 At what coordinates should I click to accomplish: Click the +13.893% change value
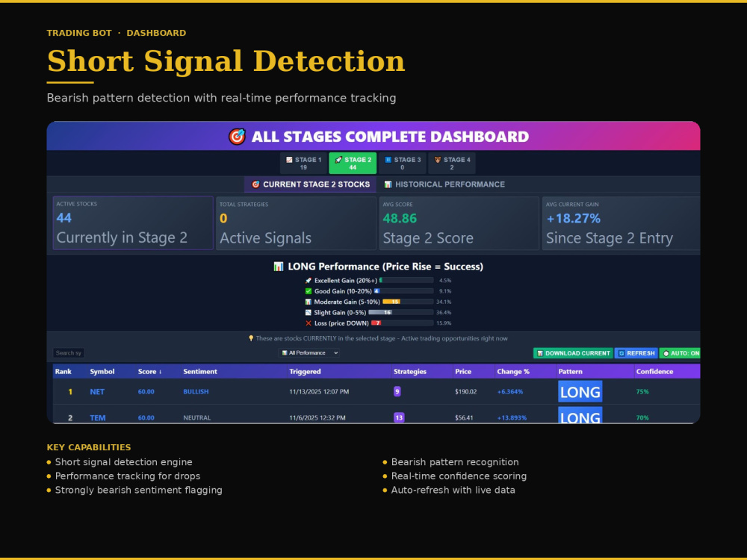[512, 417]
